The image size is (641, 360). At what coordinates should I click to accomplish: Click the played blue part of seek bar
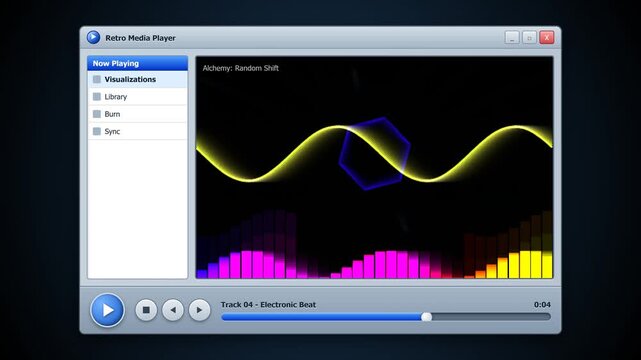click(321, 317)
